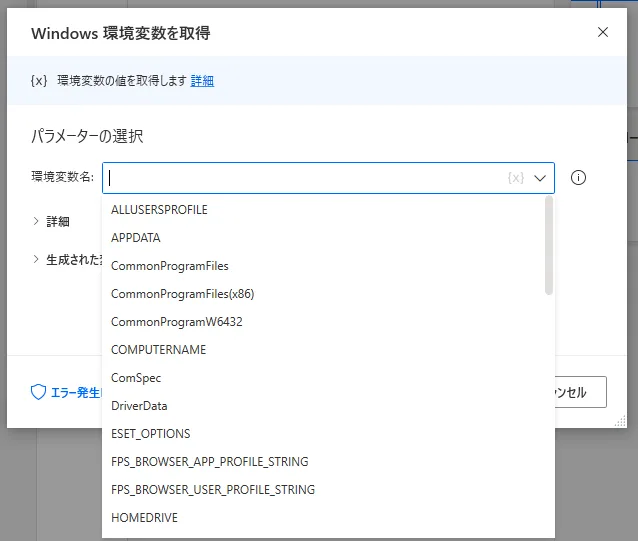Select CommonProgramFiles option
638x541 pixels.
point(170,266)
